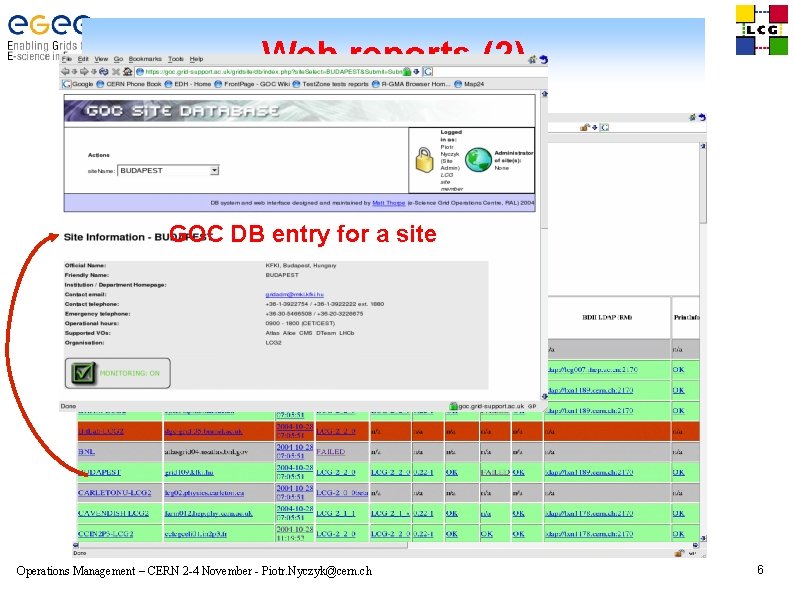Screen dimensions: 794x595
Task: Click the browser Back arrow button
Action: coord(65,71)
